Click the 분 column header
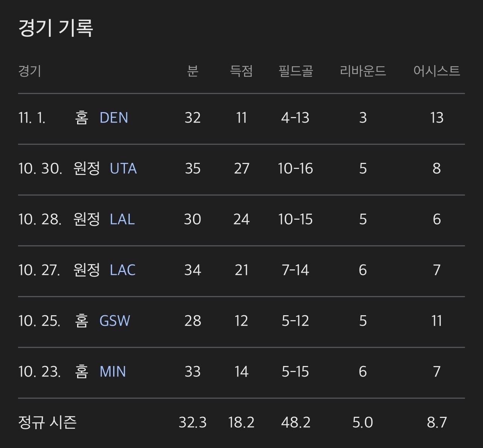The height and width of the screenshot is (448, 483). (193, 71)
